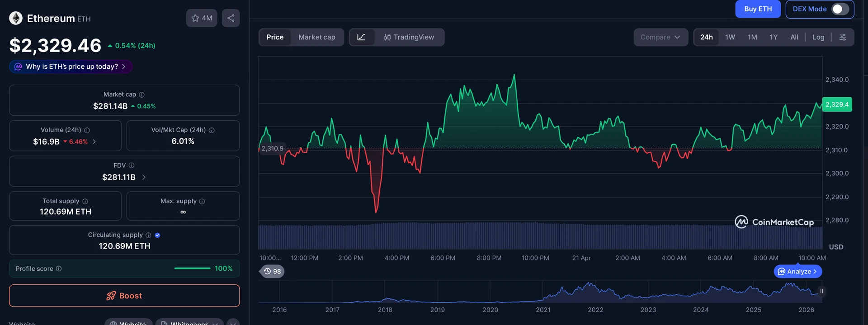Image resolution: width=868 pixels, height=325 pixels.
Task: Open Why is ETH's price up today
Action: pos(71,66)
